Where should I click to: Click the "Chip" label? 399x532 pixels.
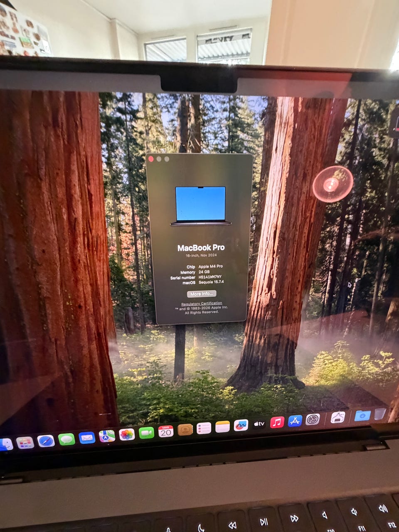click(191, 267)
